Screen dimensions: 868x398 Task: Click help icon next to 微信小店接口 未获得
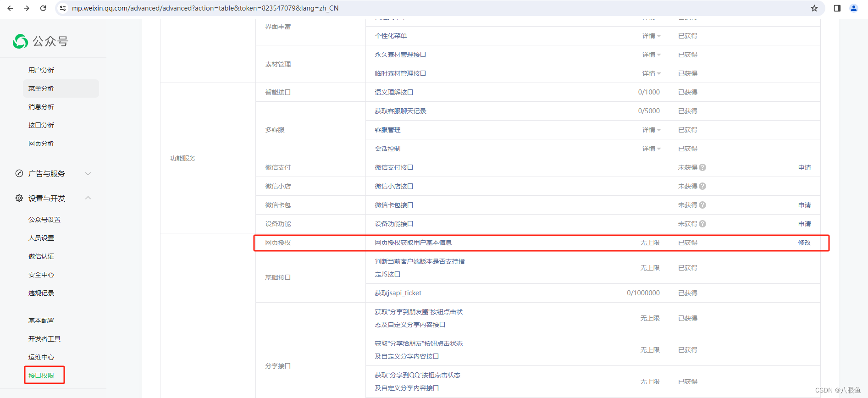[702, 186]
